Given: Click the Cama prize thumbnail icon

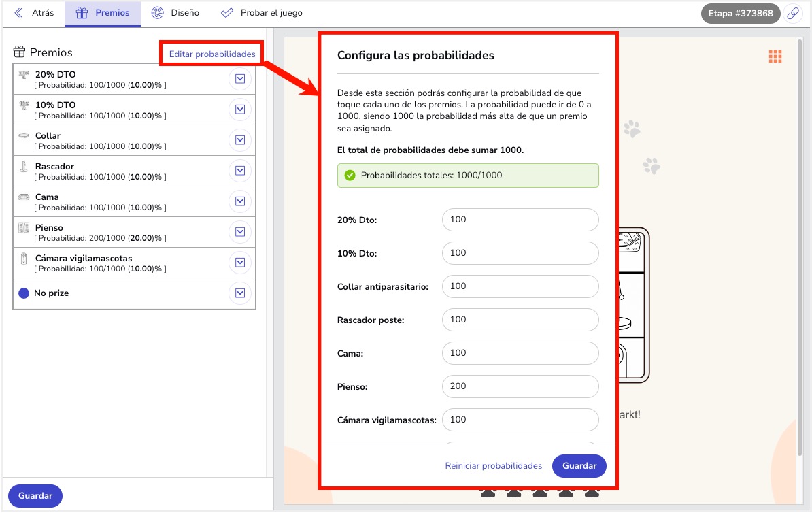Looking at the screenshot, I should [x=24, y=197].
